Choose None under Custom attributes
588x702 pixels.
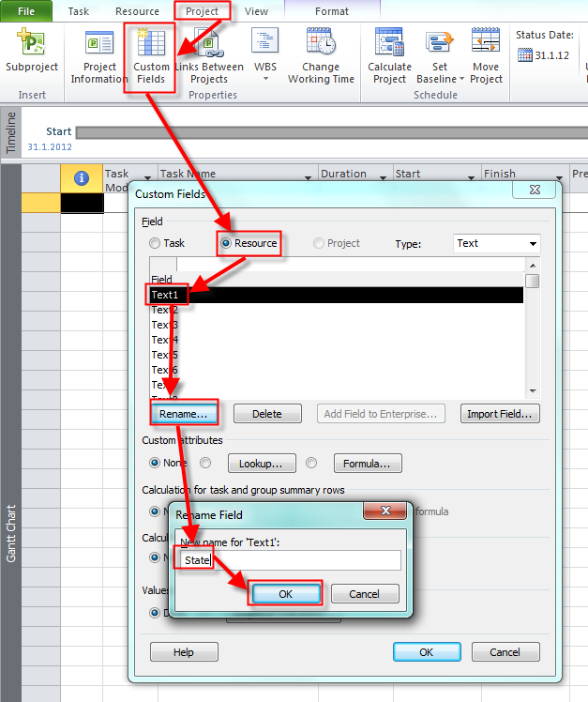coord(155,463)
